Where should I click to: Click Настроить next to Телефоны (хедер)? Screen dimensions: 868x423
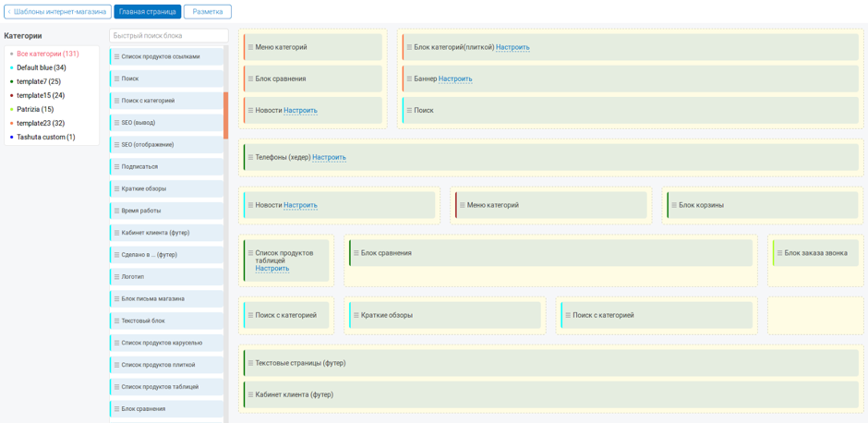point(329,158)
